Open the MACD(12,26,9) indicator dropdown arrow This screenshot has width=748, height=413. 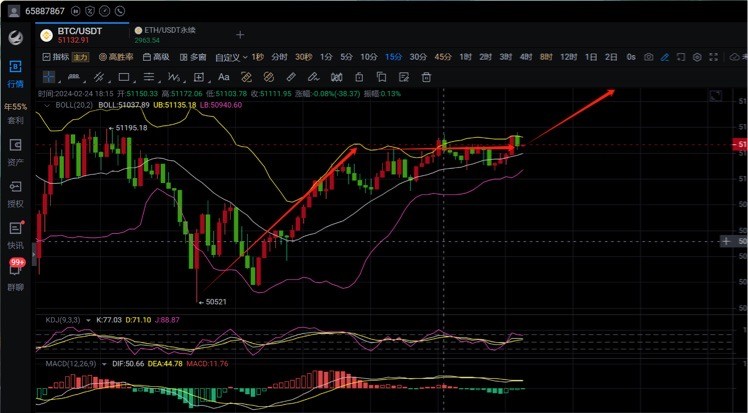[x=104, y=364]
